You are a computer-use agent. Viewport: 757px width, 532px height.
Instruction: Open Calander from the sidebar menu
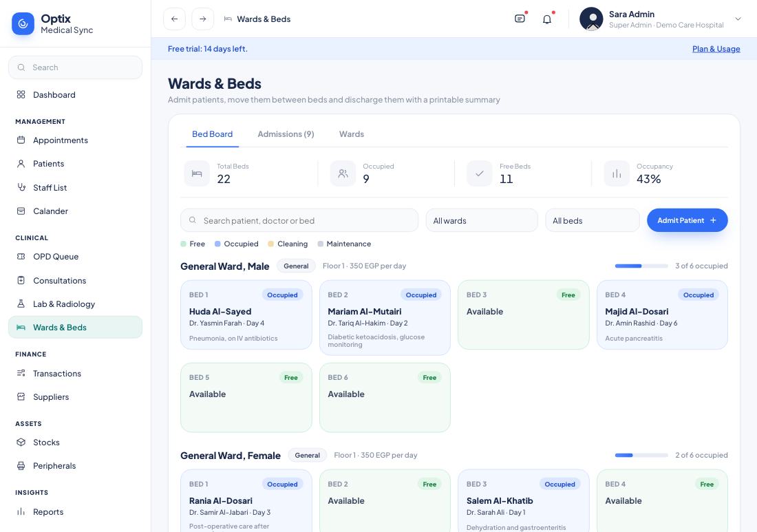click(x=75, y=211)
